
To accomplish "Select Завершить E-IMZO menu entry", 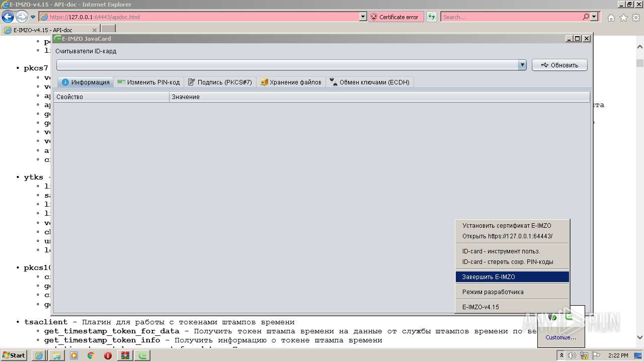I will click(512, 277).
